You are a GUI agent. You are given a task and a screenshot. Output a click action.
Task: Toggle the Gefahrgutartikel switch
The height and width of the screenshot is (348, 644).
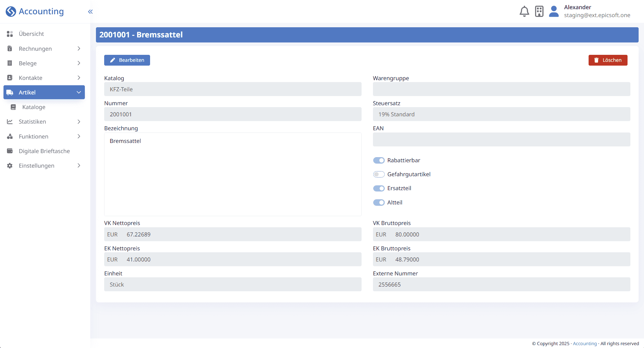(x=379, y=174)
